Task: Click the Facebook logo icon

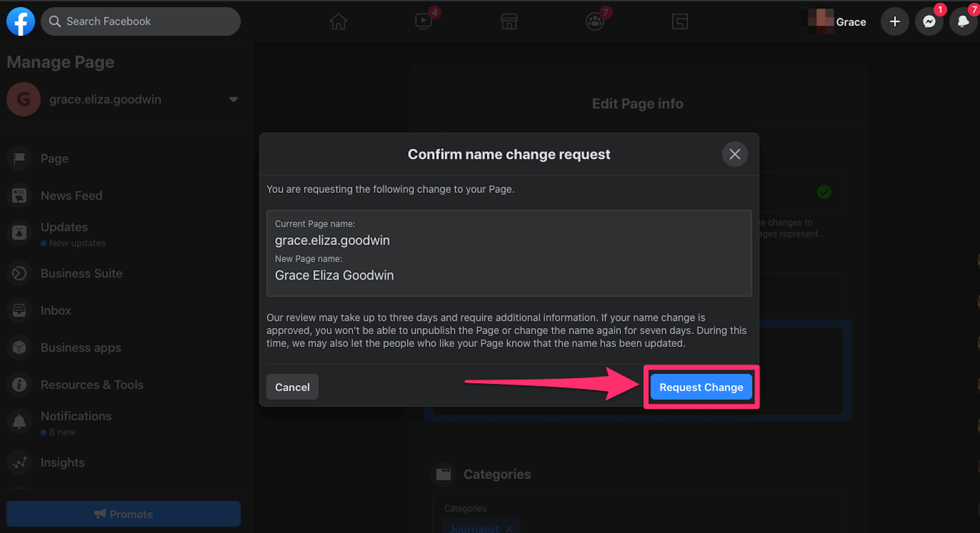Action: 21,21
